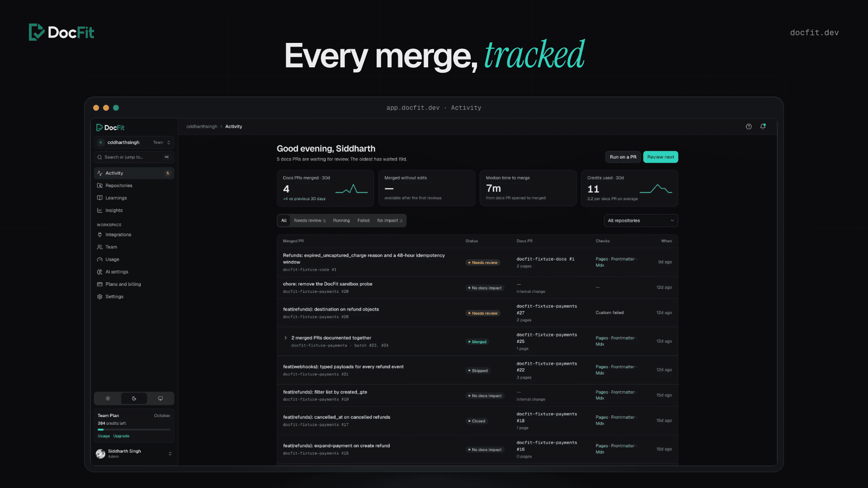Image resolution: width=868 pixels, height=488 pixels.
Task: Select the Needs review filter tab
Action: point(310,221)
